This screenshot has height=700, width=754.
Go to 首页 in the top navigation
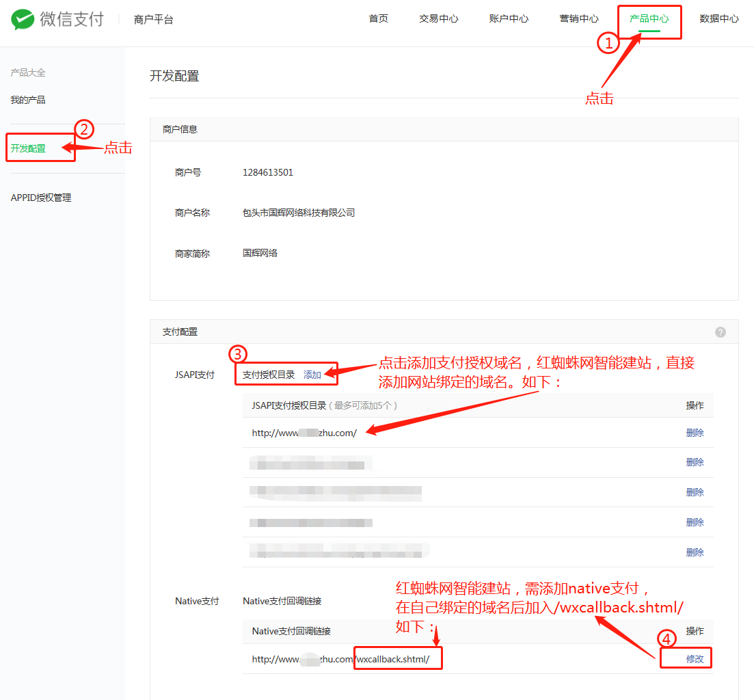tap(379, 18)
